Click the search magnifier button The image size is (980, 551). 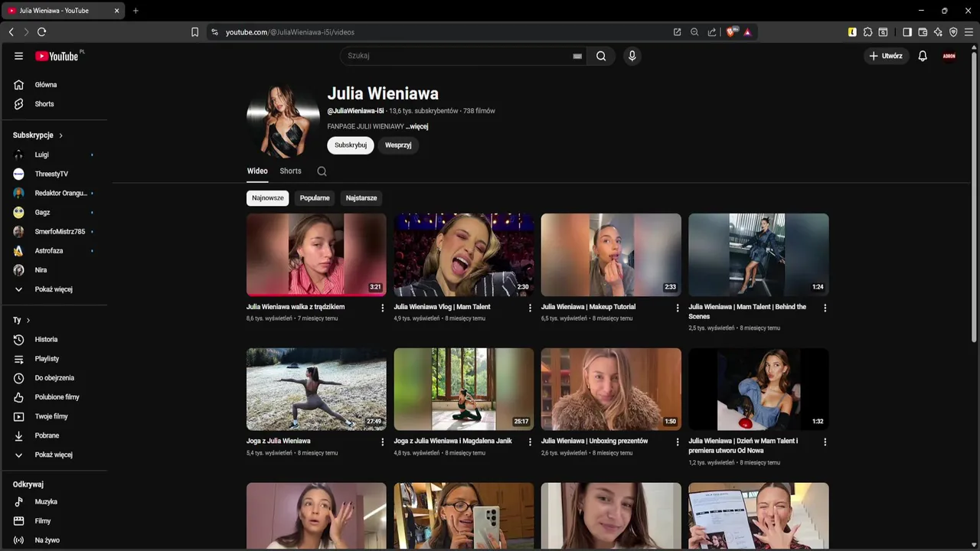pyautogui.click(x=601, y=56)
